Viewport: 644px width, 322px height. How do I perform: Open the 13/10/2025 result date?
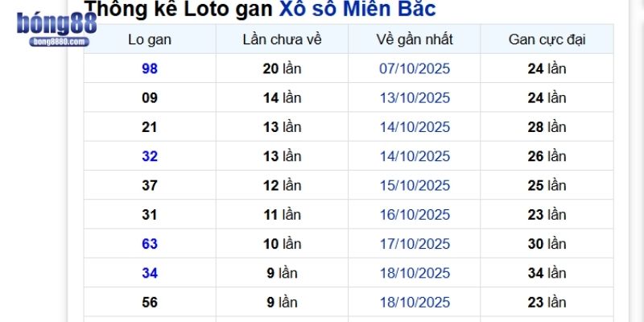click(x=415, y=97)
